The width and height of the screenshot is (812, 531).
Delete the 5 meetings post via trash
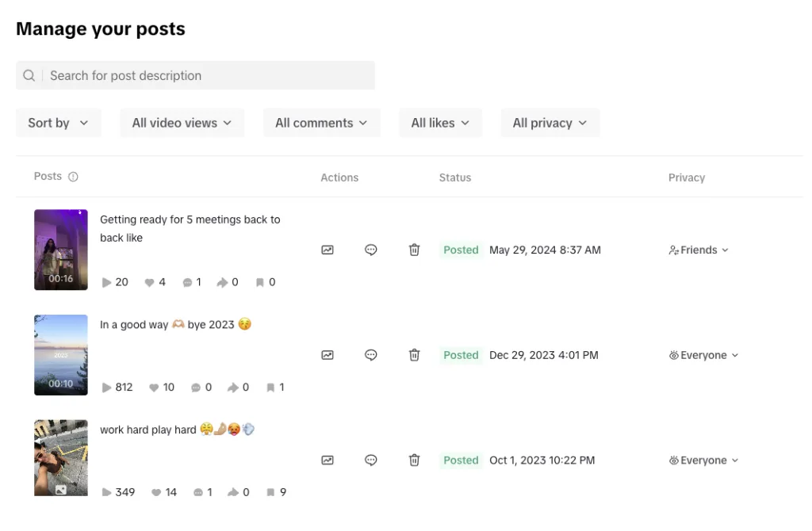click(414, 250)
